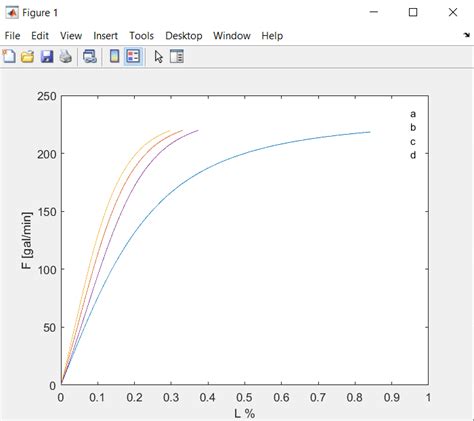Select legend entry "d"
Screen dimensions: 474x421
(413, 155)
